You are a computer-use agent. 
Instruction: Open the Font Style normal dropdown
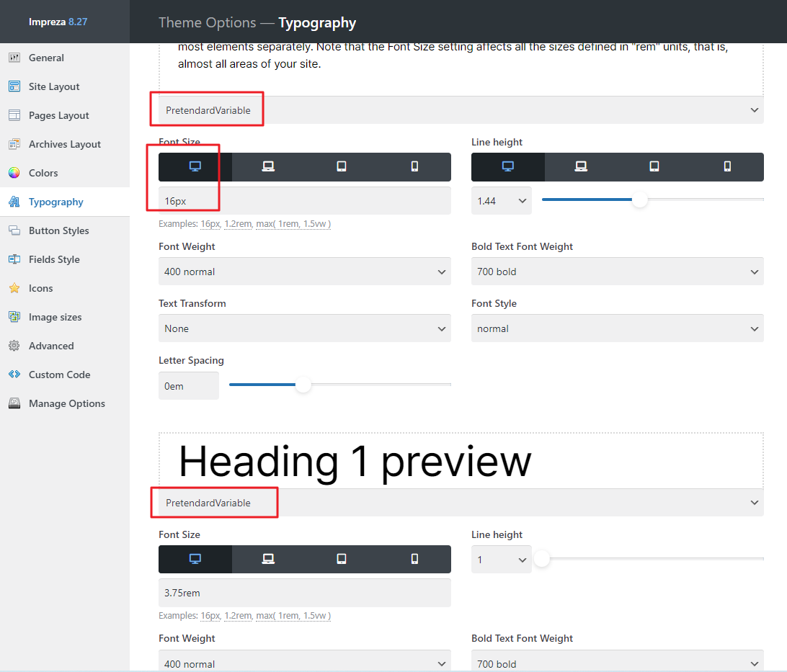(618, 328)
